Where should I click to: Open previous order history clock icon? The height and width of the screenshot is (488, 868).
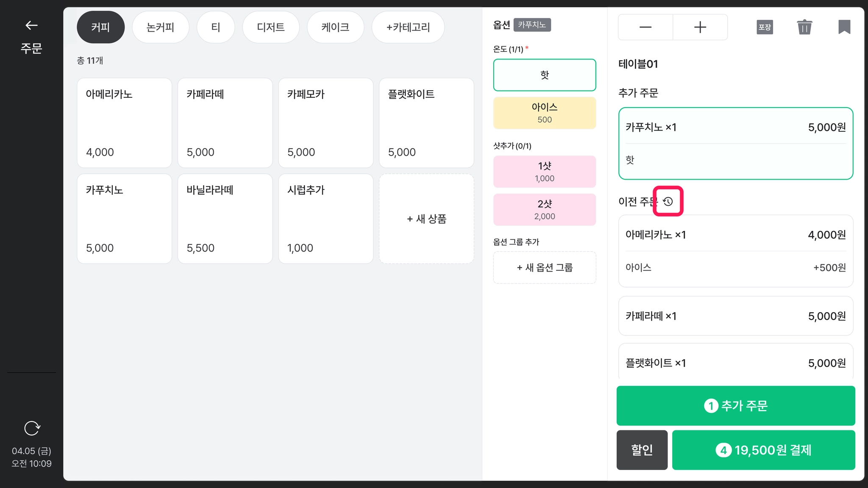[x=668, y=201]
